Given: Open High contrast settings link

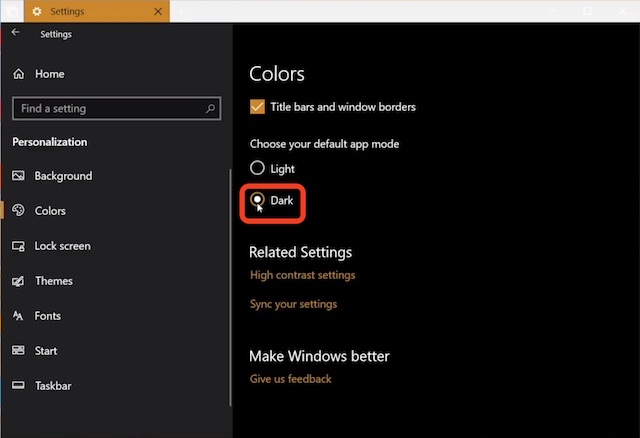Looking at the screenshot, I should [x=302, y=275].
